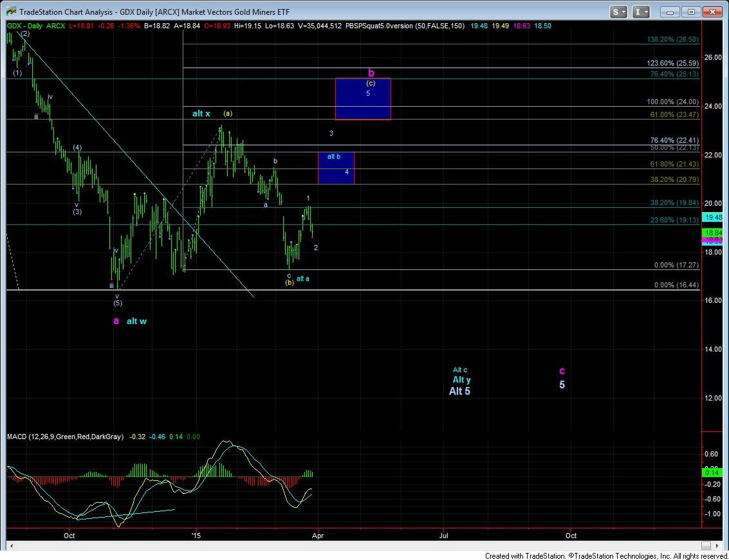Select the Alt 5 wave label

pyautogui.click(x=459, y=391)
